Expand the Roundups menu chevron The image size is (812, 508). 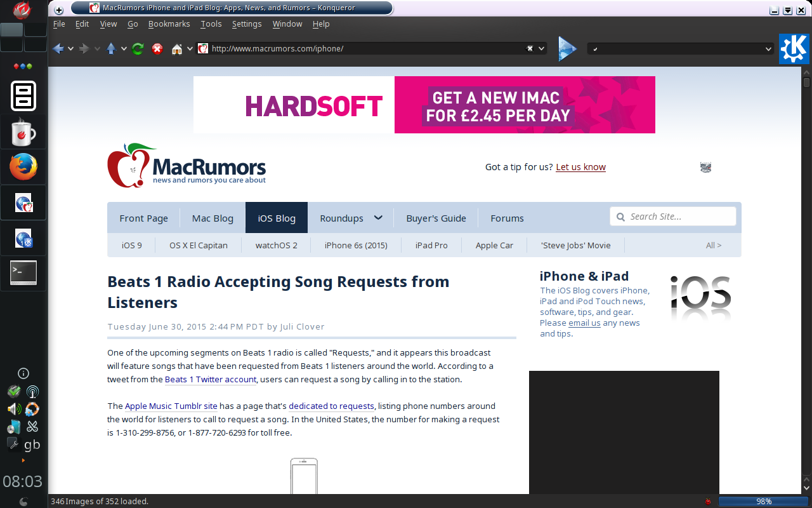[378, 218]
